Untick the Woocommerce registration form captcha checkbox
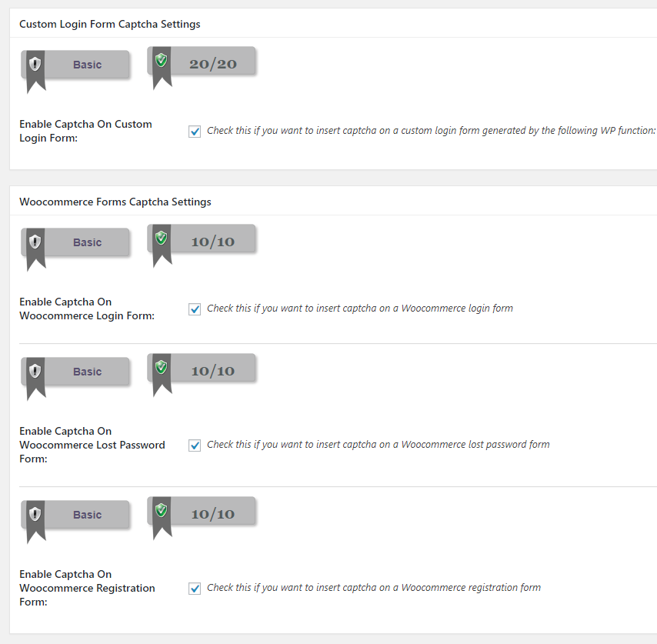This screenshot has width=657, height=644. point(195,588)
